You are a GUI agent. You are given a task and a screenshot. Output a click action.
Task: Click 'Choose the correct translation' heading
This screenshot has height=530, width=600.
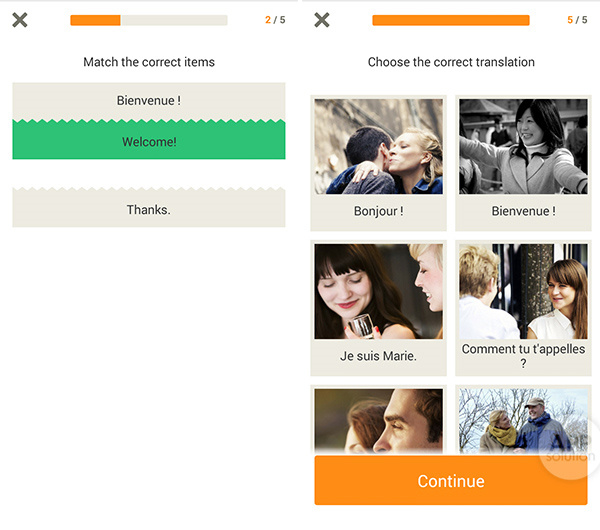pos(451,62)
